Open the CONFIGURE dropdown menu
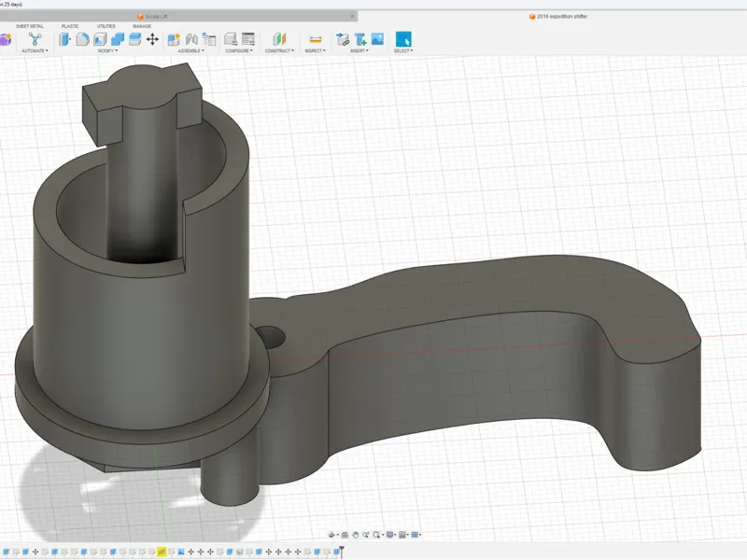 (239, 50)
